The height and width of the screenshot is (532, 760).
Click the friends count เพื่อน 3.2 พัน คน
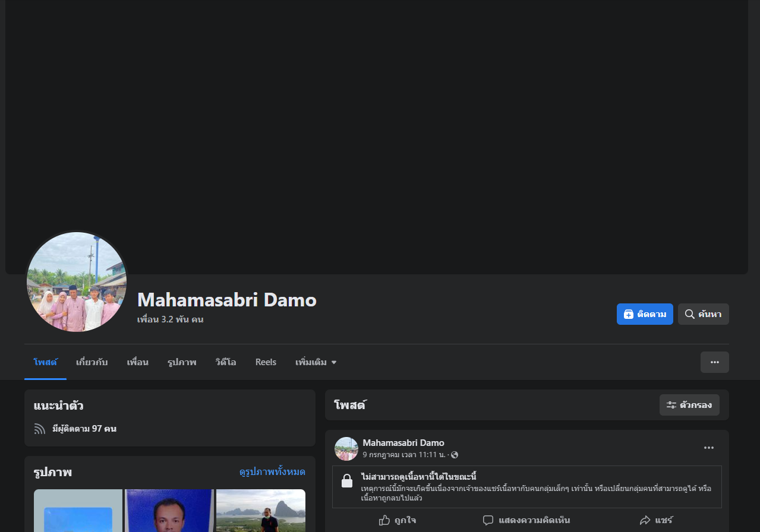[x=171, y=319]
